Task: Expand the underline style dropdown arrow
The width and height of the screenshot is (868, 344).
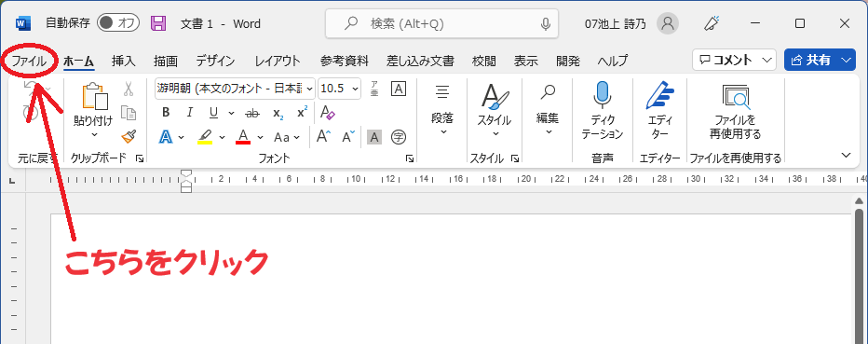Action: (x=231, y=113)
